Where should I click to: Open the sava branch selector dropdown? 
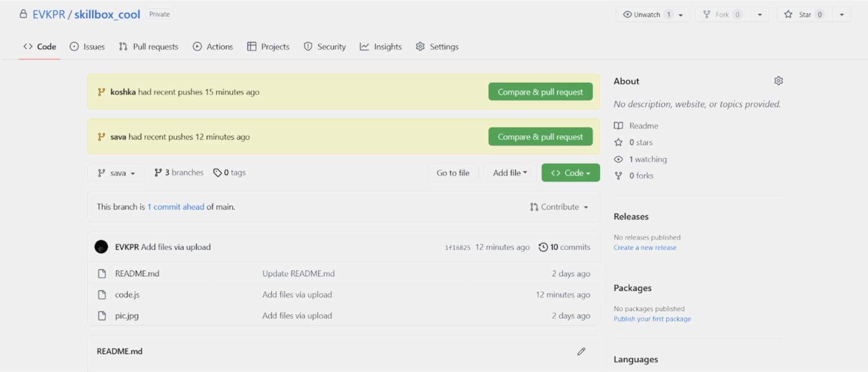116,173
